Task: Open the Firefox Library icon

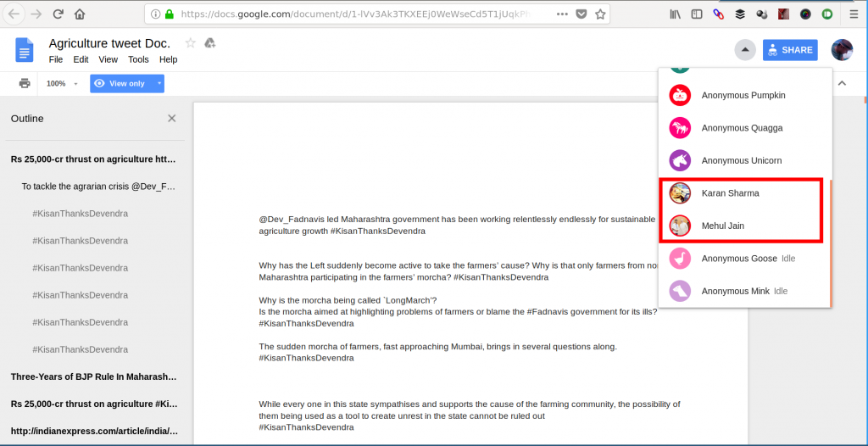Action: click(676, 14)
